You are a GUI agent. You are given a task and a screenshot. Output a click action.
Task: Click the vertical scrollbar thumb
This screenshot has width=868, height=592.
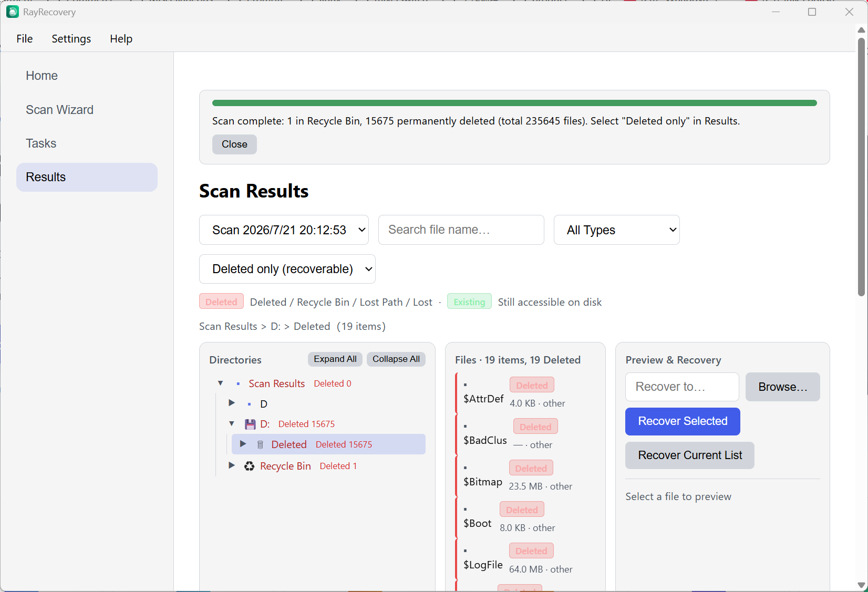click(861, 167)
